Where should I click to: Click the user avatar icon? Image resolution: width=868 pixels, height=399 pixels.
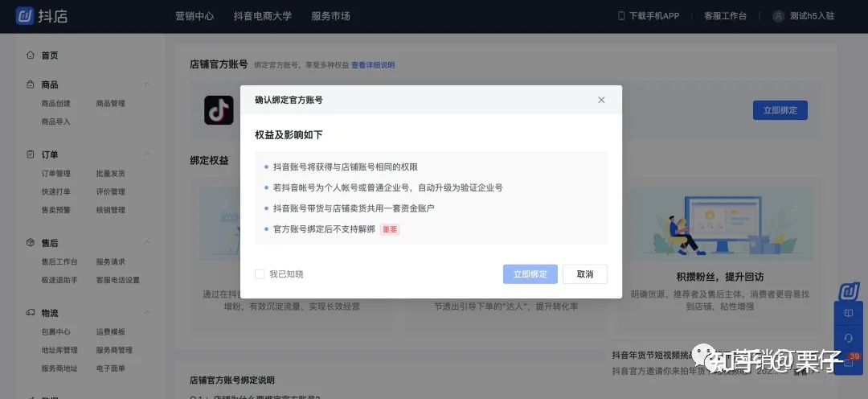[778, 16]
